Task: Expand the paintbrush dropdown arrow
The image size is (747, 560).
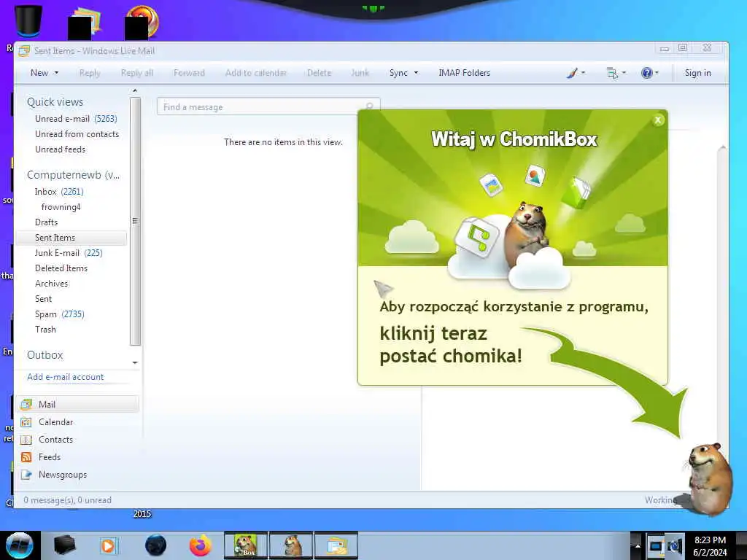Action: [583, 73]
